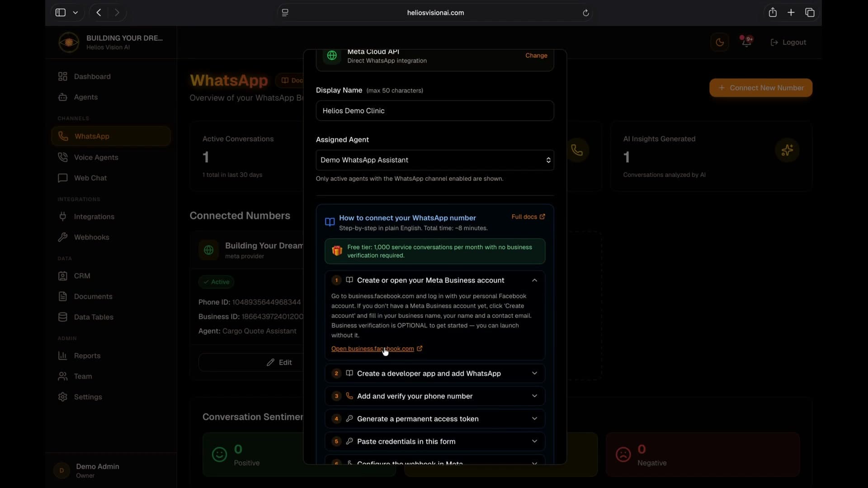Select WhatsApp channel in sidebar
Viewport: 868px width, 488px height.
click(111, 136)
